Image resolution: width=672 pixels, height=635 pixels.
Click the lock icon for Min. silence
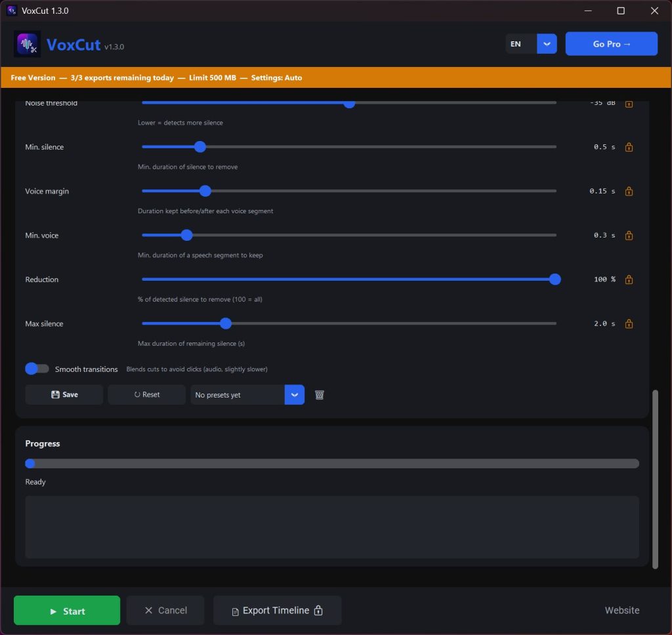click(x=629, y=147)
